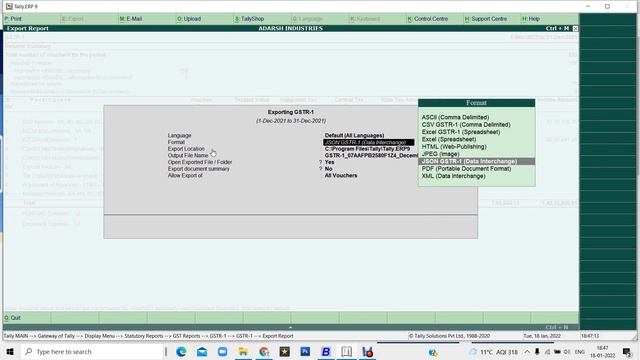Image resolution: width=640 pixels, height=360 pixels.
Task: Click the Export Location path field
Action: point(367,149)
